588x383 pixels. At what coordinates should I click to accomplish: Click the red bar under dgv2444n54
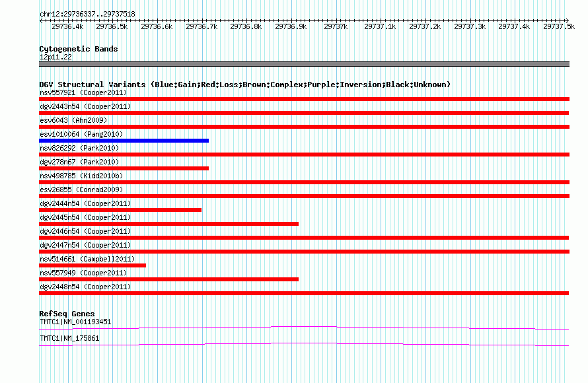[120, 210]
